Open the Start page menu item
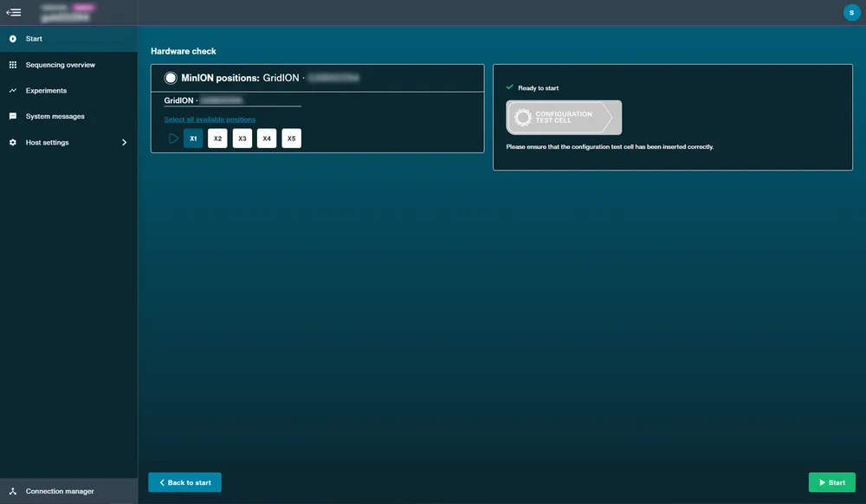This screenshot has height=504, width=866. (68, 39)
